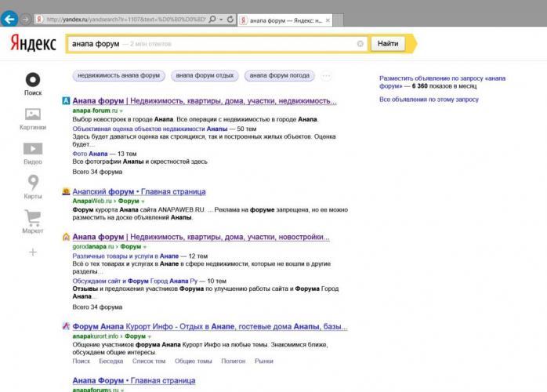The width and height of the screenshot is (547, 392).
Task: Click the house favicon of gorodanapa.ru result
Action: [66, 237]
